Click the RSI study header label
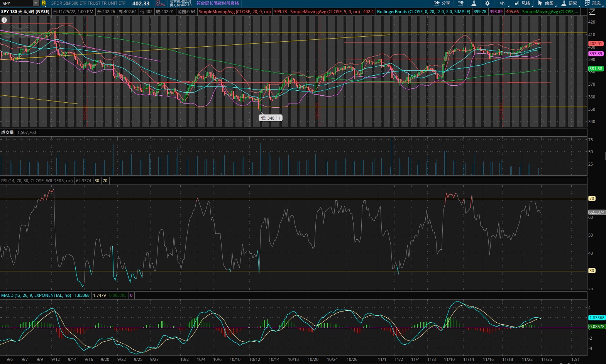Image resolution: width=606 pixels, height=364 pixels. click(37, 181)
